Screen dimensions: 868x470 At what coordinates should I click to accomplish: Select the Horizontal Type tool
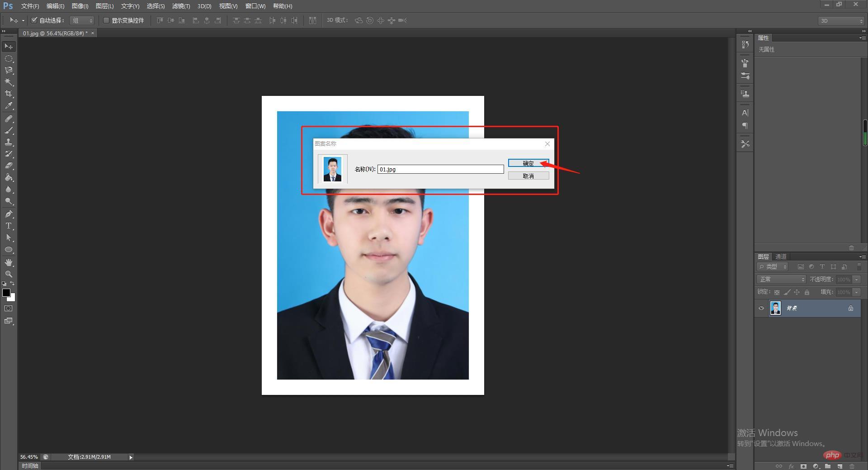point(9,226)
